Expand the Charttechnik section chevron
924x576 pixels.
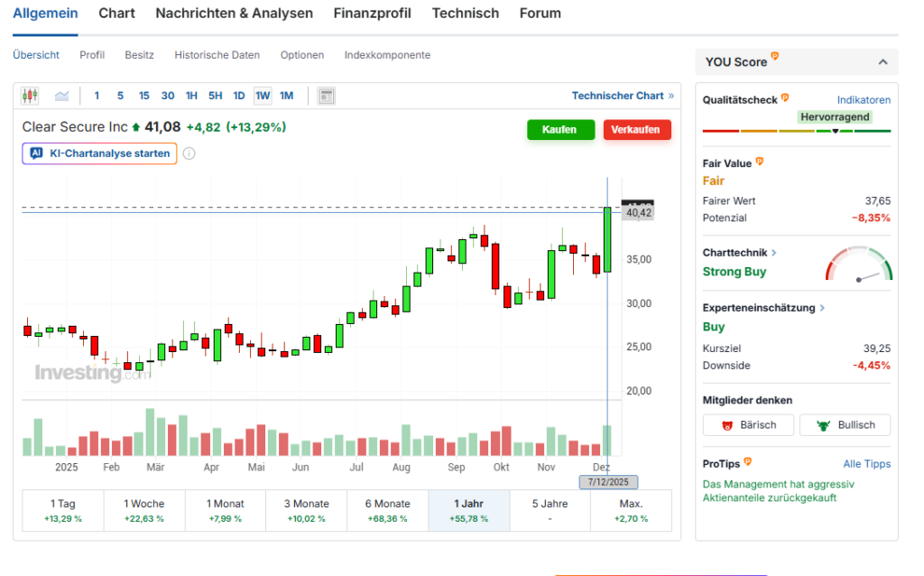774,254
